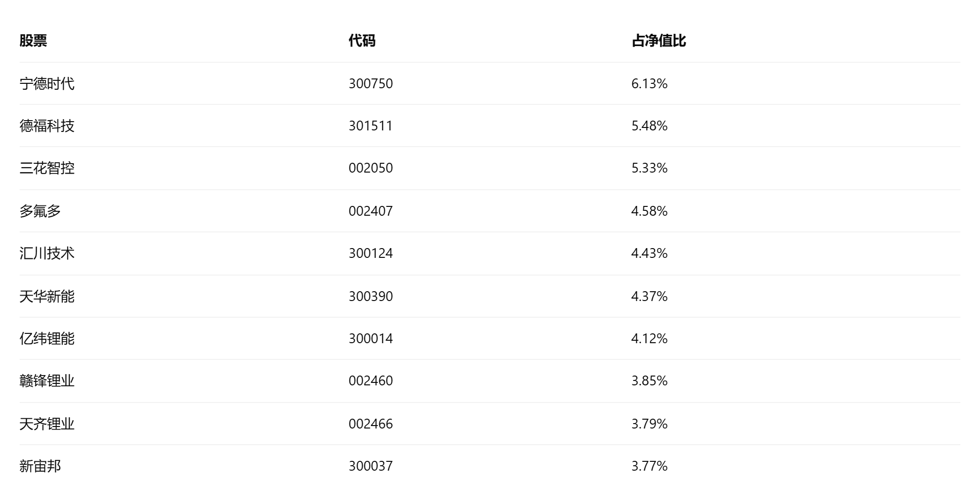Click stock code 300750
980x504 pixels.
point(371,84)
